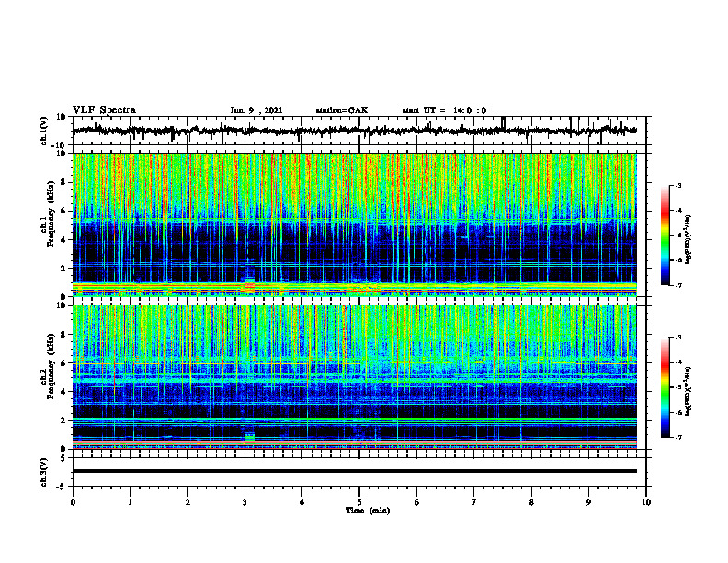Click the time axis tick label "0"
Viewport: 728px width, 563px height.
tap(73, 502)
